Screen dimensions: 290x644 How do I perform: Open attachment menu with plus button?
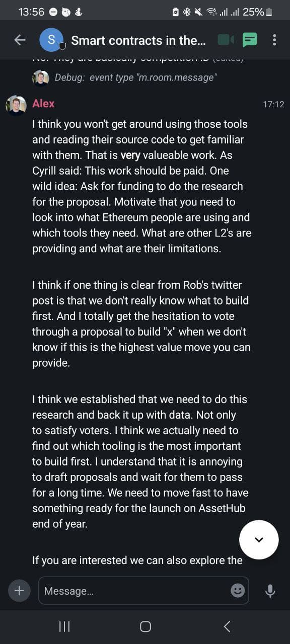tap(19, 591)
